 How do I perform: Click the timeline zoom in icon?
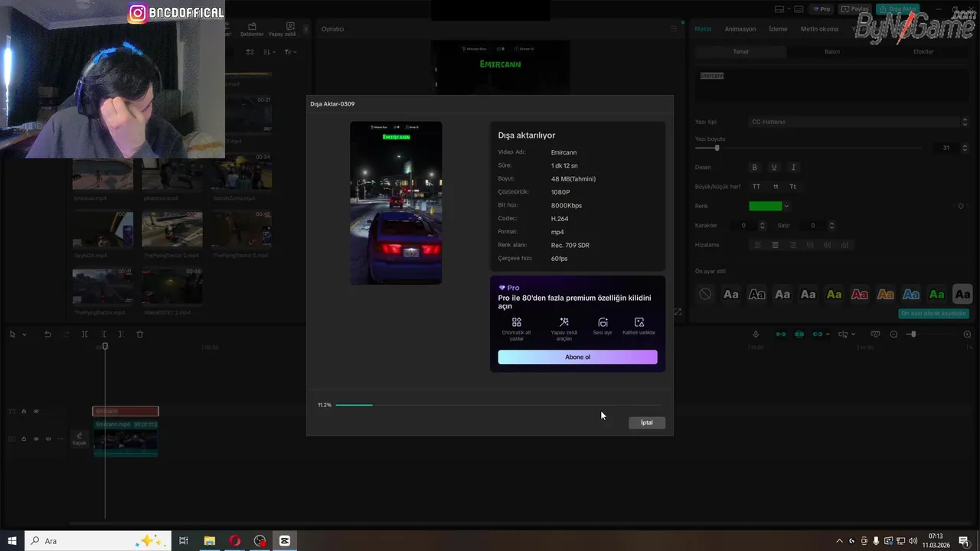point(967,334)
